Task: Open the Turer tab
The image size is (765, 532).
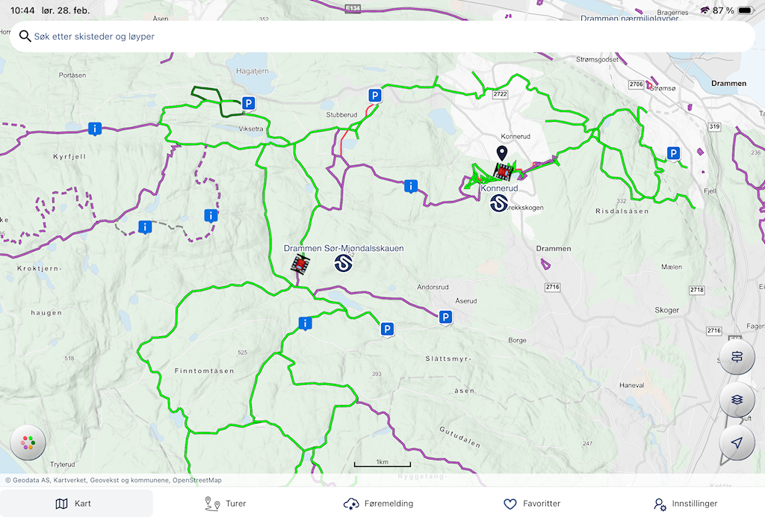Action: point(226,504)
